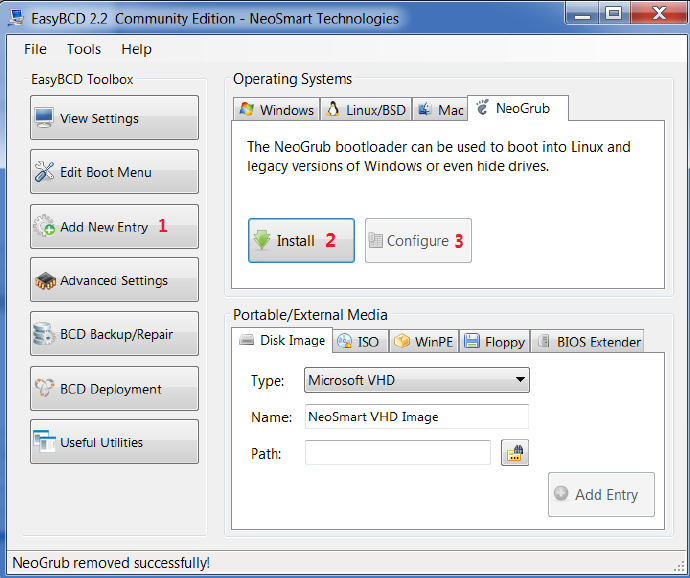The image size is (690, 578).
Task: Minimize the EasyBCD window
Action: tap(583, 13)
